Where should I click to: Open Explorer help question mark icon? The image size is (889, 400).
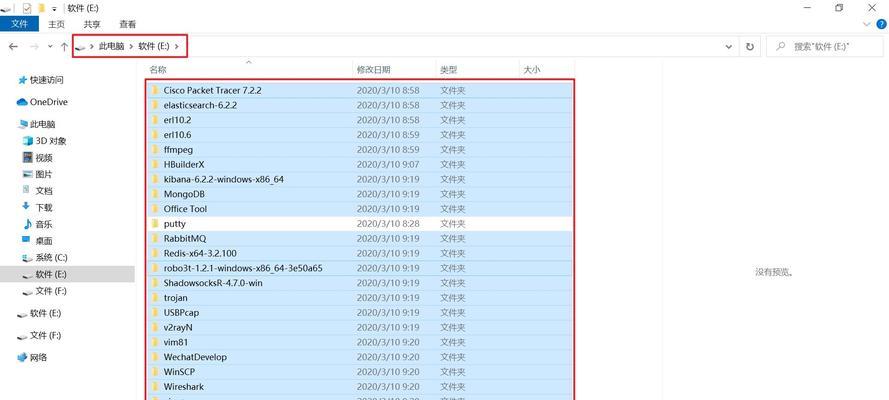tap(882, 24)
